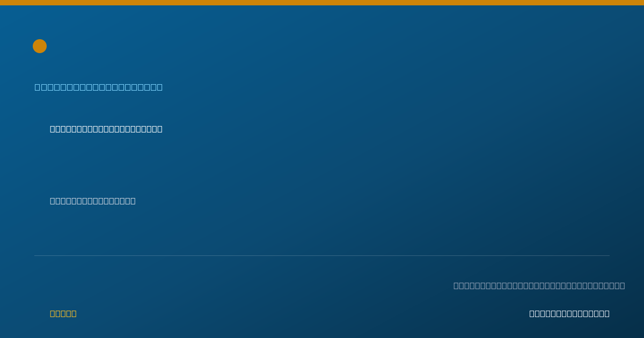
Task: Select the yellow-orange footer text
Action: pyautogui.click(x=63, y=313)
